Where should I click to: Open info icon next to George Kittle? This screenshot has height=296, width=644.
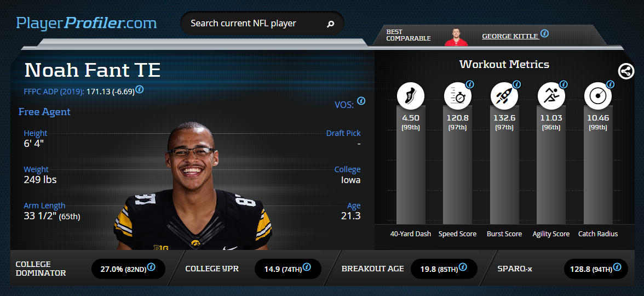coord(544,33)
